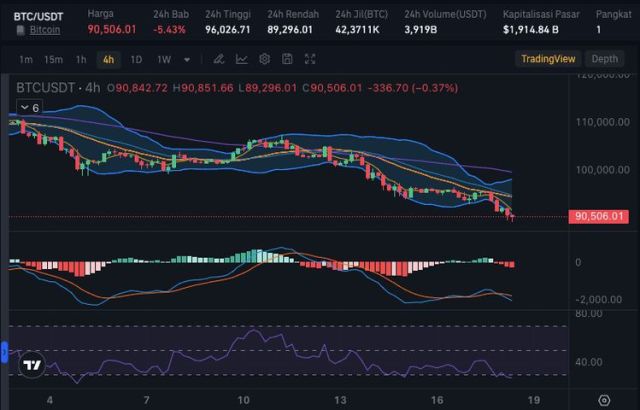The image size is (640, 410).
Task: Click the save chart icon
Action: coord(287,59)
